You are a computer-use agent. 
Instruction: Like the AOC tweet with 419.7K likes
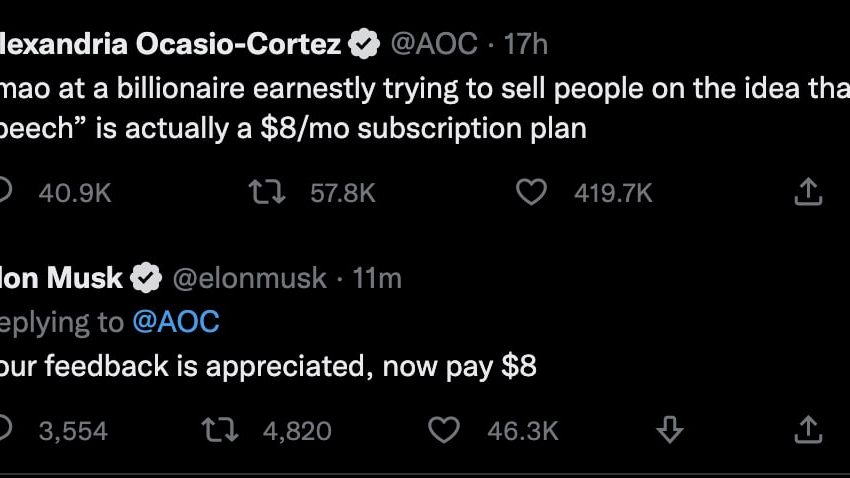coord(531,192)
